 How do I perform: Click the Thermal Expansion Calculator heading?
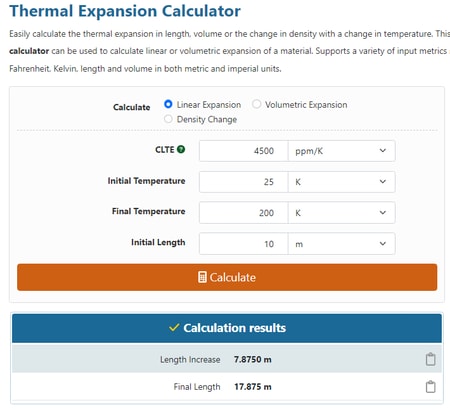click(x=125, y=11)
